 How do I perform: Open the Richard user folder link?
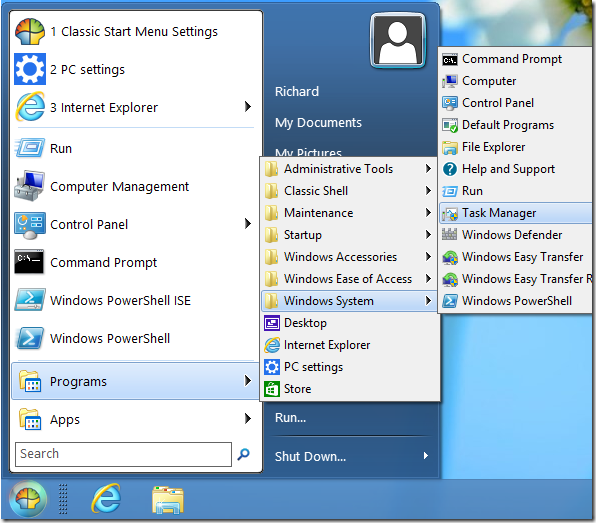297,92
